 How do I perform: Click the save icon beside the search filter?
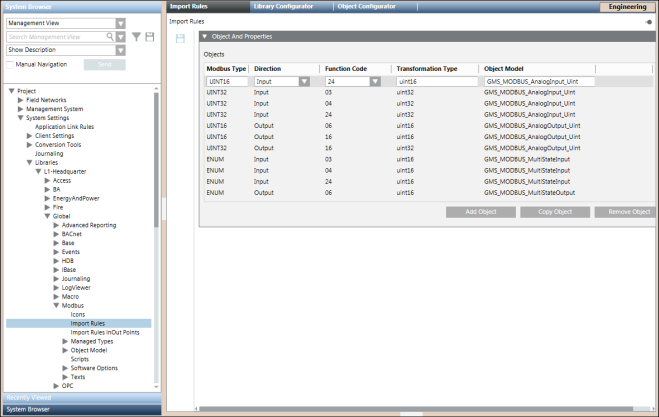pos(150,37)
